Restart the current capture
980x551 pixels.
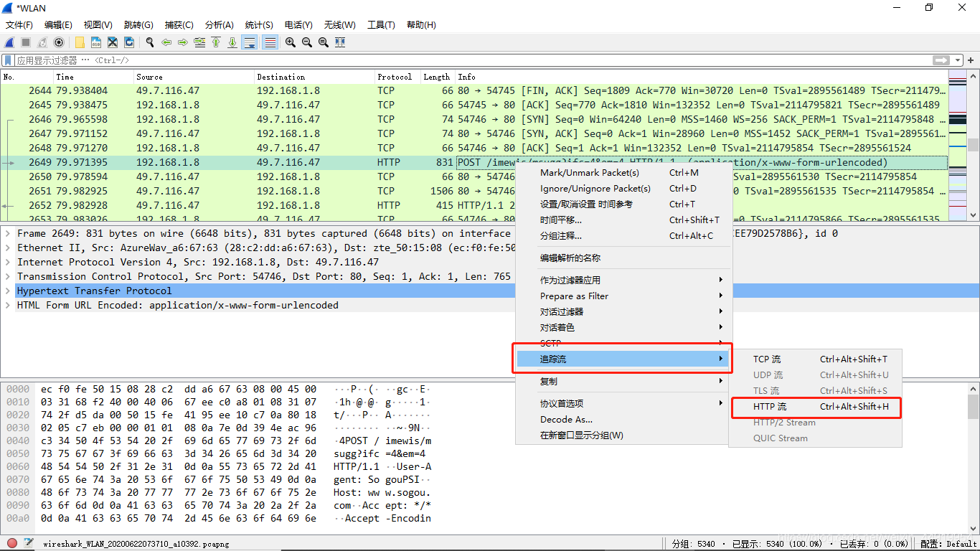[42, 42]
